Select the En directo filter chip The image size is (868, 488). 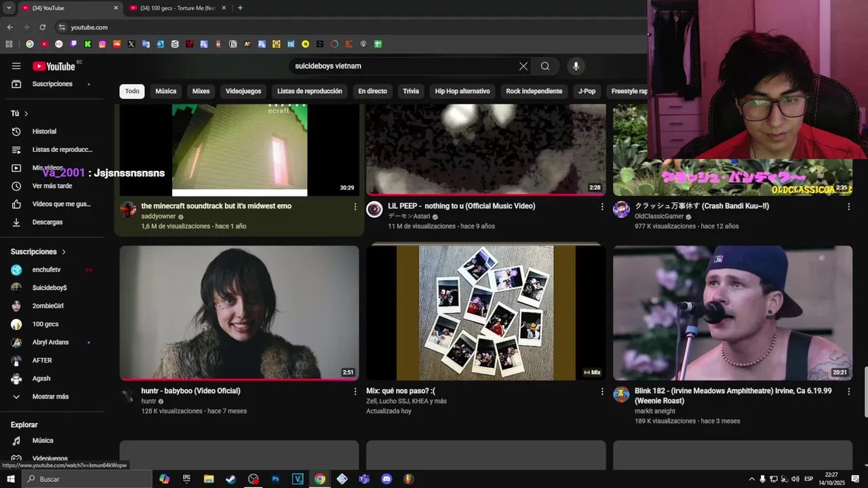(372, 91)
